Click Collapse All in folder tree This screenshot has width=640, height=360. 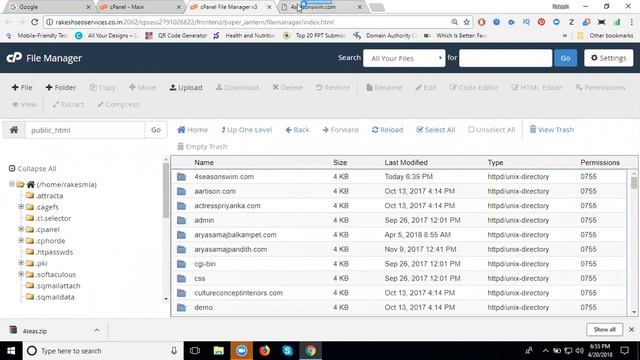click(33, 169)
